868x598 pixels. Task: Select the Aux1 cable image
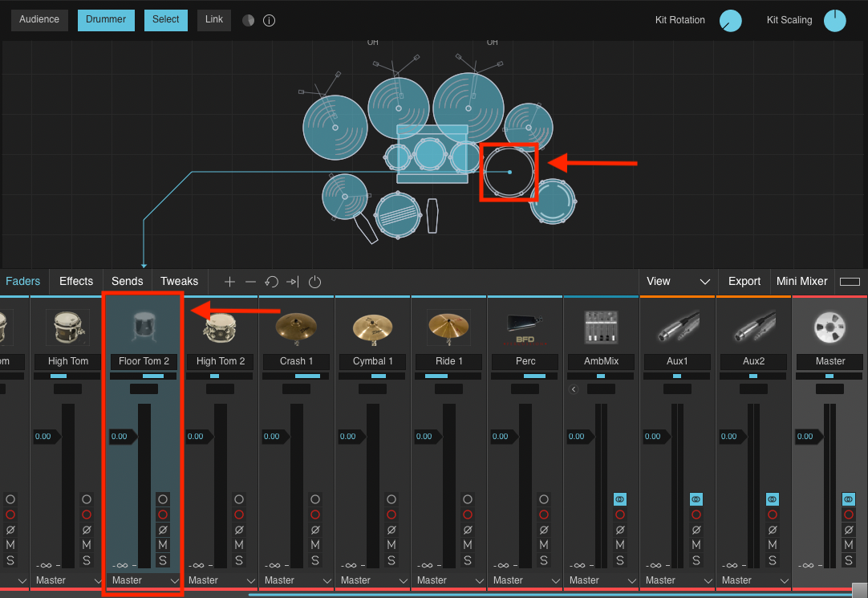point(678,327)
